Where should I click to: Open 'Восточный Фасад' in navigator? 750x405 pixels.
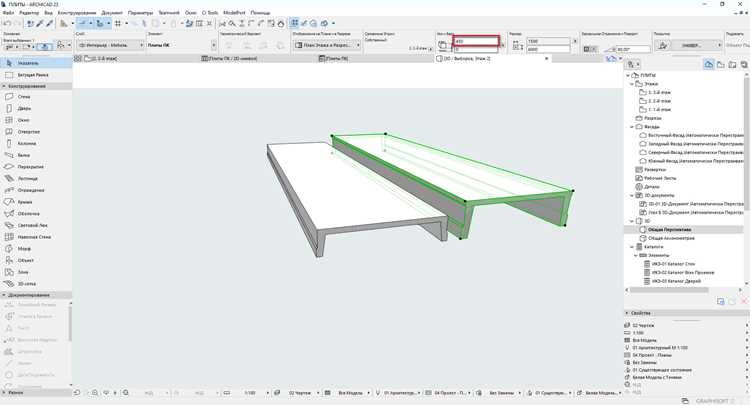[x=696, y=135]
